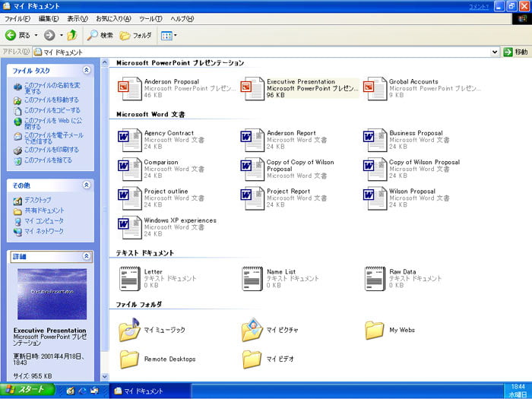The image size is (532, 399).
Task: Click Publish this file to Web link
Action: tap(53, 123)
